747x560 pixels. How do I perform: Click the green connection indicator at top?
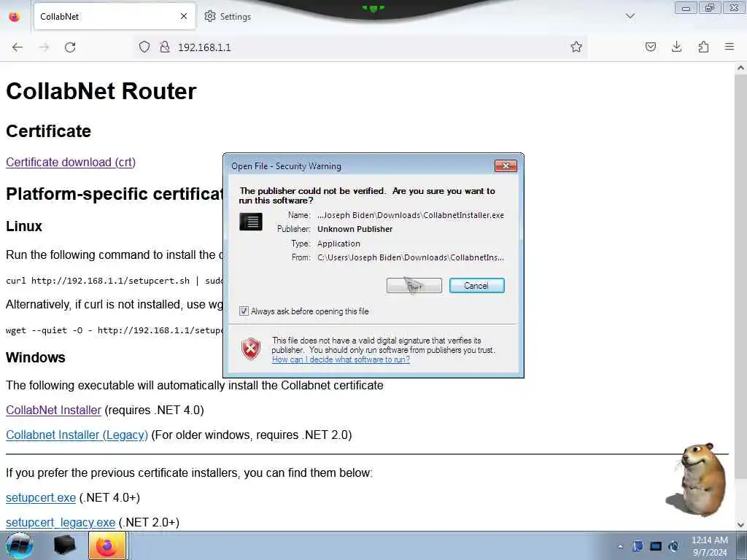[373, 8]
